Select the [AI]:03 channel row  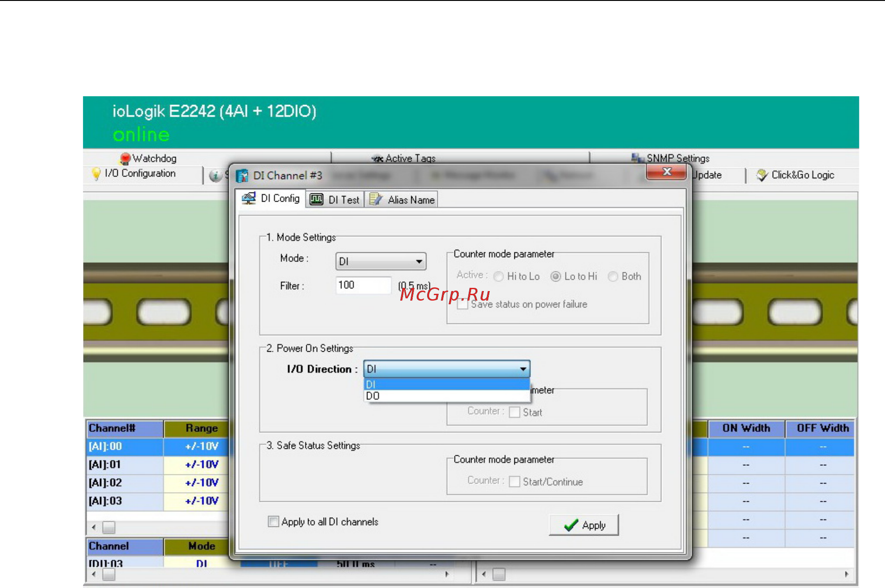157,501
